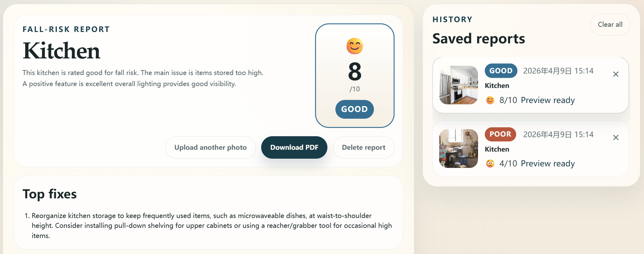Image resolution: width=644 pixels, height=254 pixels.
Task: Click the POOR pill on the second saved report
Action: [x=500, y=134]
